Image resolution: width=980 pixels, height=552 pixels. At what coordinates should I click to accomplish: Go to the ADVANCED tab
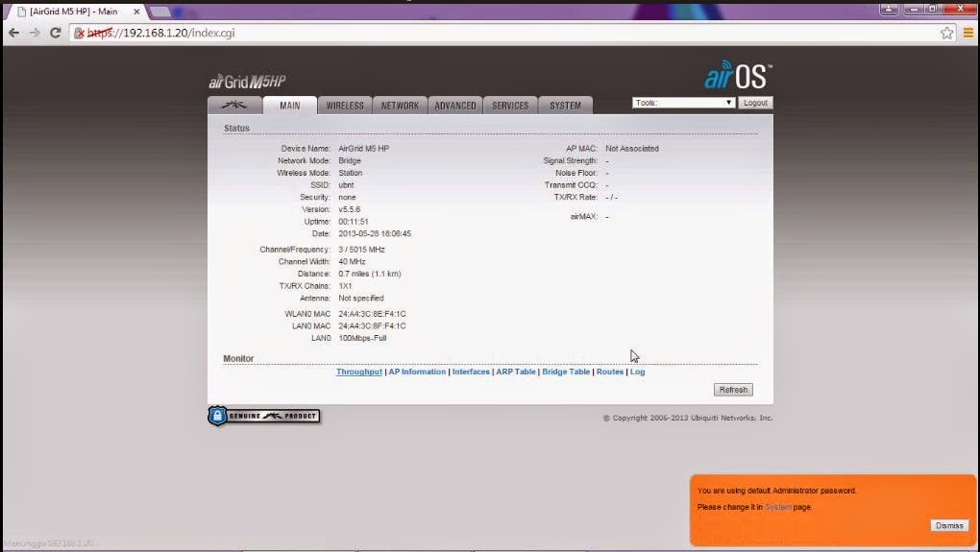(x=455, y=106)
